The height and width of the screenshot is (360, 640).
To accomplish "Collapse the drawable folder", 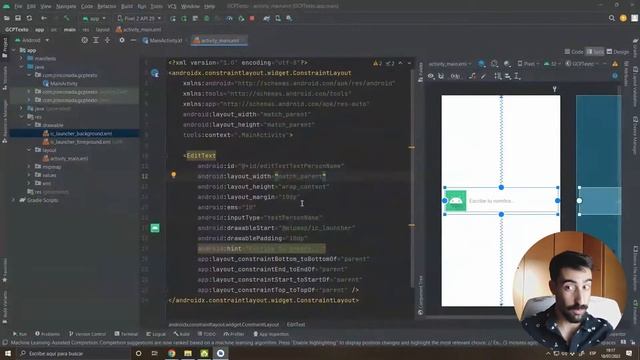I will (x=29, y=125).
